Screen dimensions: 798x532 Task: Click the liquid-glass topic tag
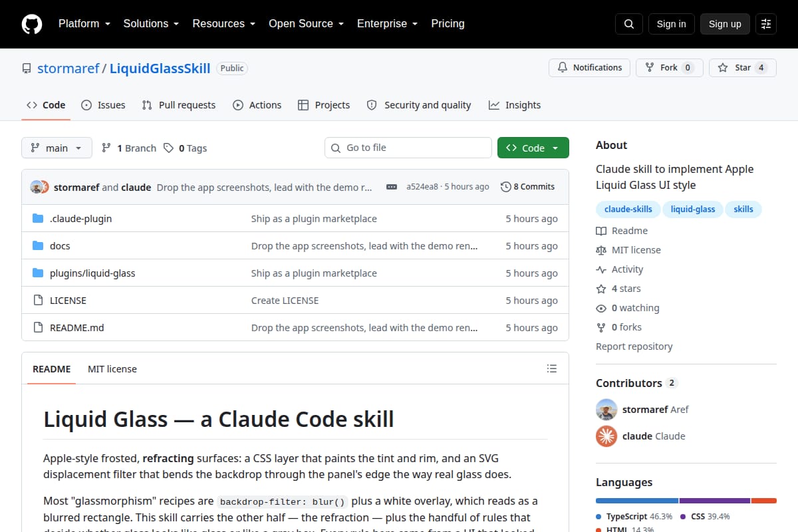point(693,209)
